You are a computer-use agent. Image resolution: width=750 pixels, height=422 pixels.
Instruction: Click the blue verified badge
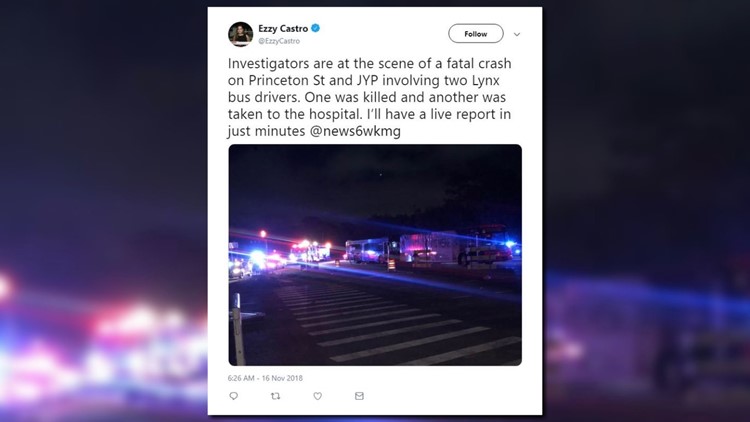click(x=315, y=28)
